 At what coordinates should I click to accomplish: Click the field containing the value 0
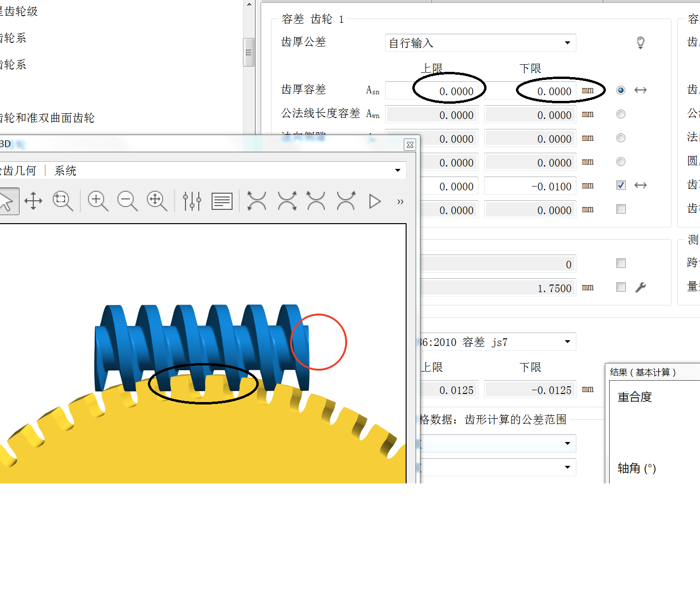click(498, 264)
